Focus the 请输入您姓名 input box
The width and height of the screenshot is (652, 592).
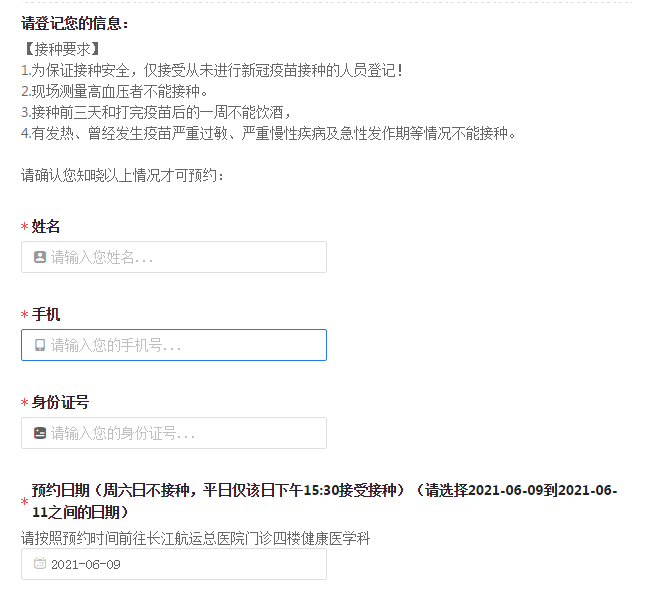pyautogui.click(x=185, y=257)
